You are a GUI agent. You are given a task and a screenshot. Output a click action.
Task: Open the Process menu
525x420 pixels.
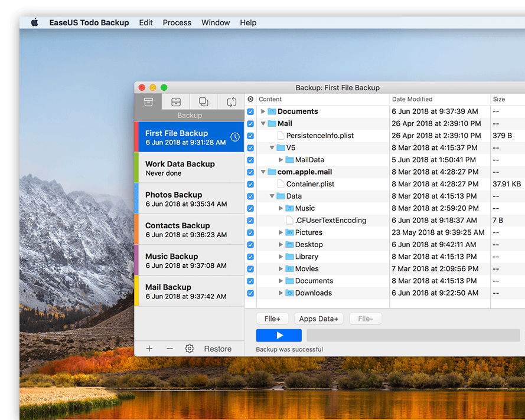point(177,22)
